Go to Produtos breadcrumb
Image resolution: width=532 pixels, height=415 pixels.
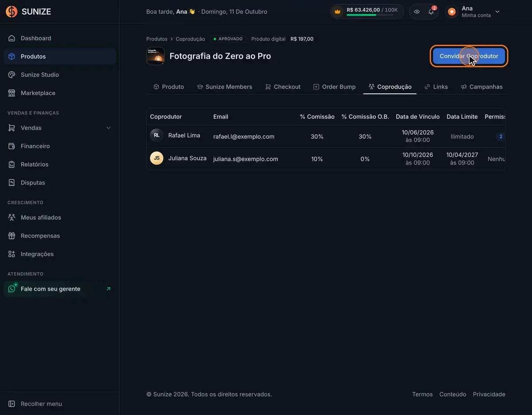pyautogui.click(x=157, y=39)
